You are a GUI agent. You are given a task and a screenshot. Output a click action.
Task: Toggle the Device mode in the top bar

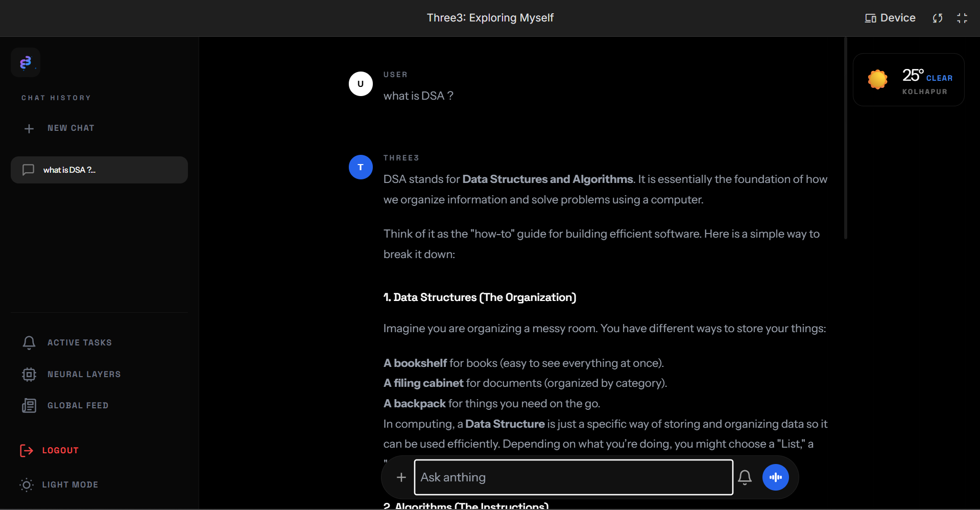(890, 18)
